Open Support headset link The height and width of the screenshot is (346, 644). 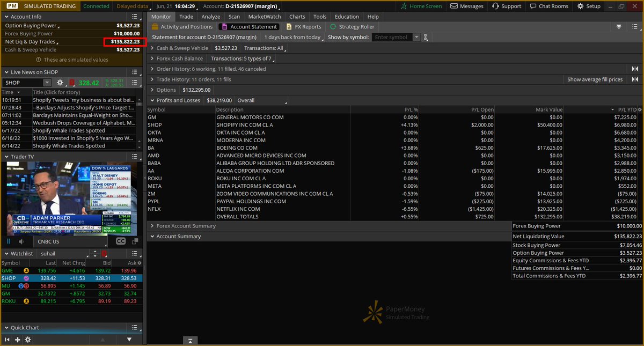(506, 6)
